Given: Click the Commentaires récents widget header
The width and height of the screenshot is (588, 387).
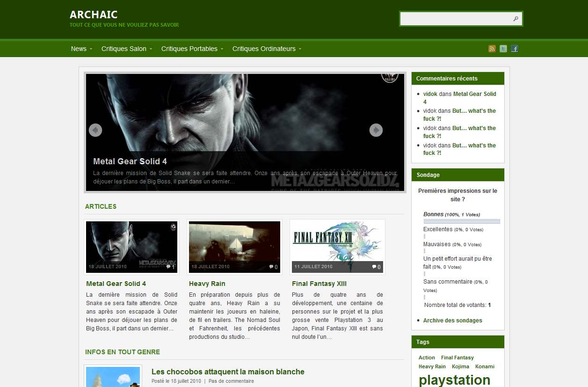Looking at the screenshot, I should 458,78.
